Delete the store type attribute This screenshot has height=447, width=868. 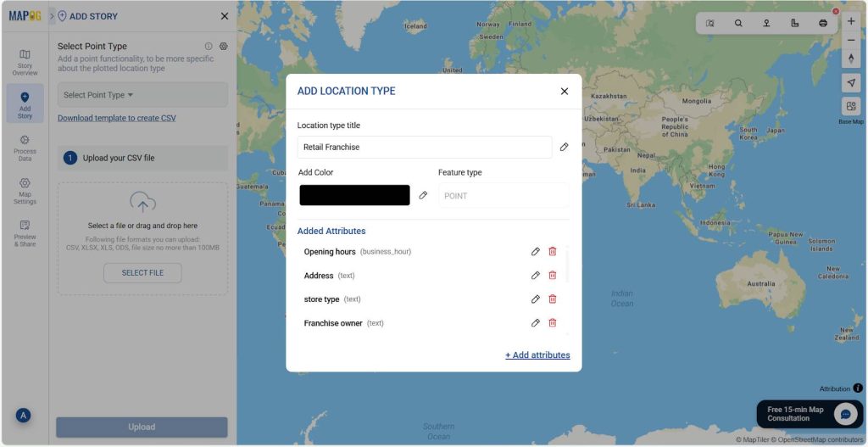pos(553,299)
